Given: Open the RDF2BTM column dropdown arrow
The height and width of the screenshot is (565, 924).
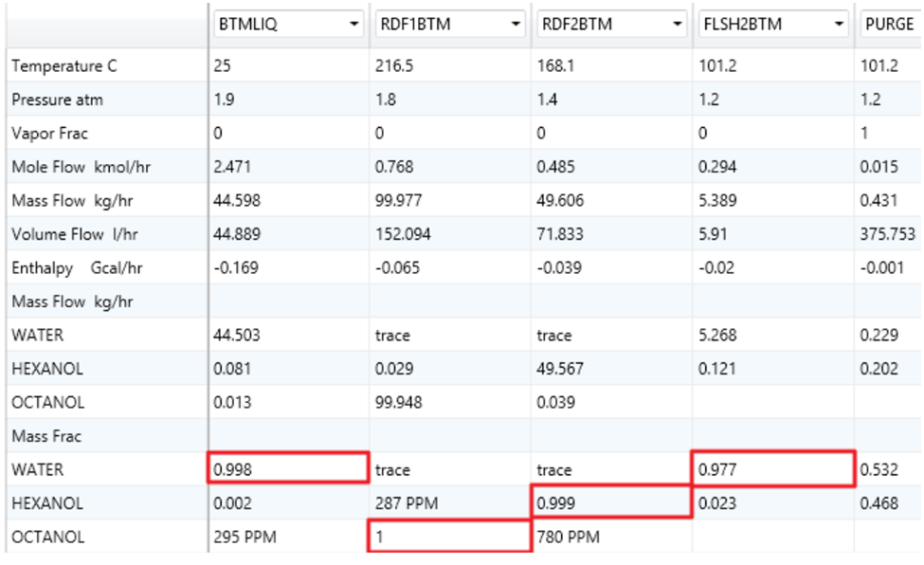Looking at the screenshot, I should point(677,25).
